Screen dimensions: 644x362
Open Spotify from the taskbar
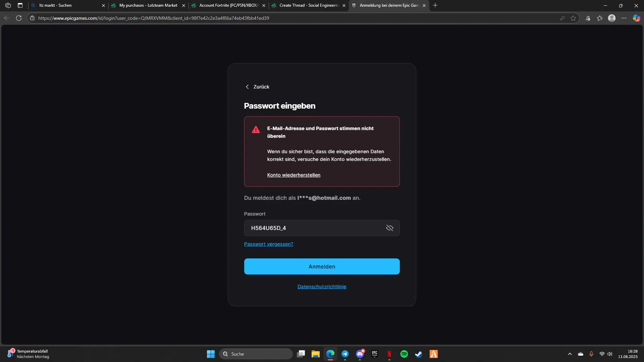[404, 354]
